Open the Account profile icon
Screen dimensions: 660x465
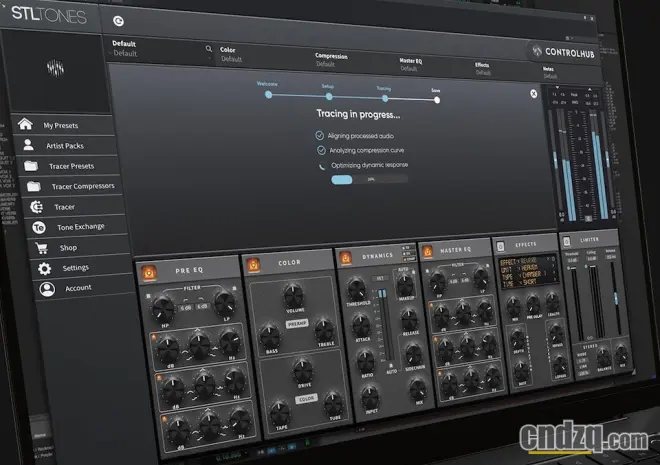(46, 288)
